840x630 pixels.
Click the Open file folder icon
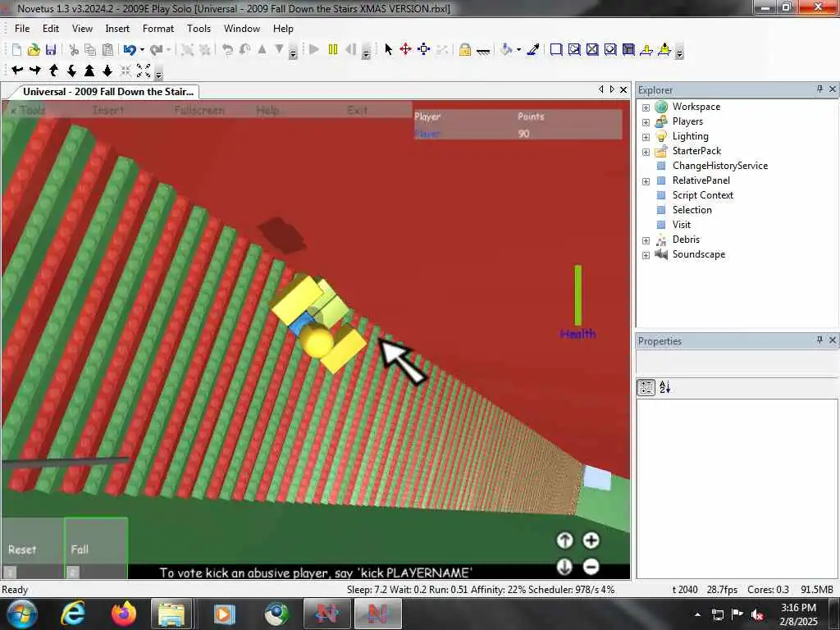pyautogui.click(x=34, y=50)
